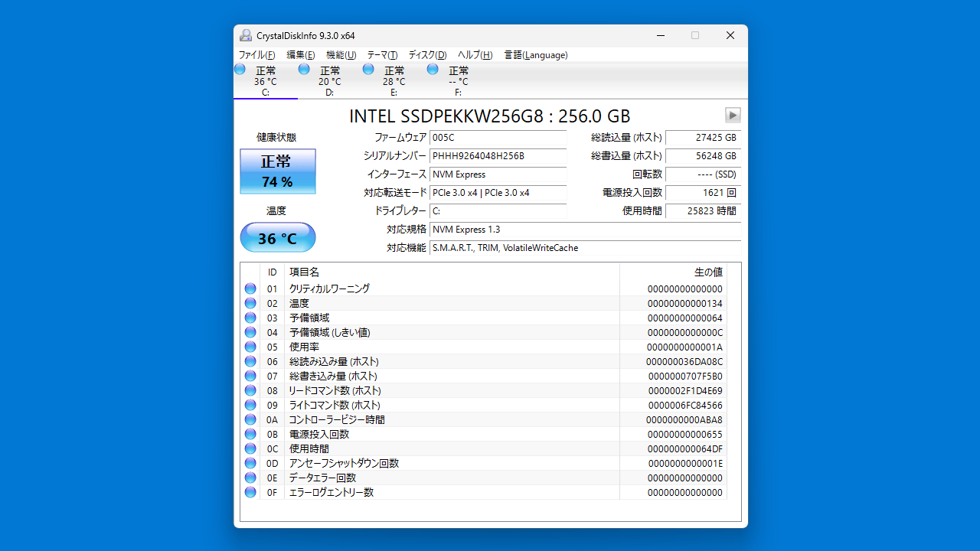The height and width of the screenshot is (551, 980).
Task: Click status orb for 予備領域 row 03
Action: (x=250, y=318)
